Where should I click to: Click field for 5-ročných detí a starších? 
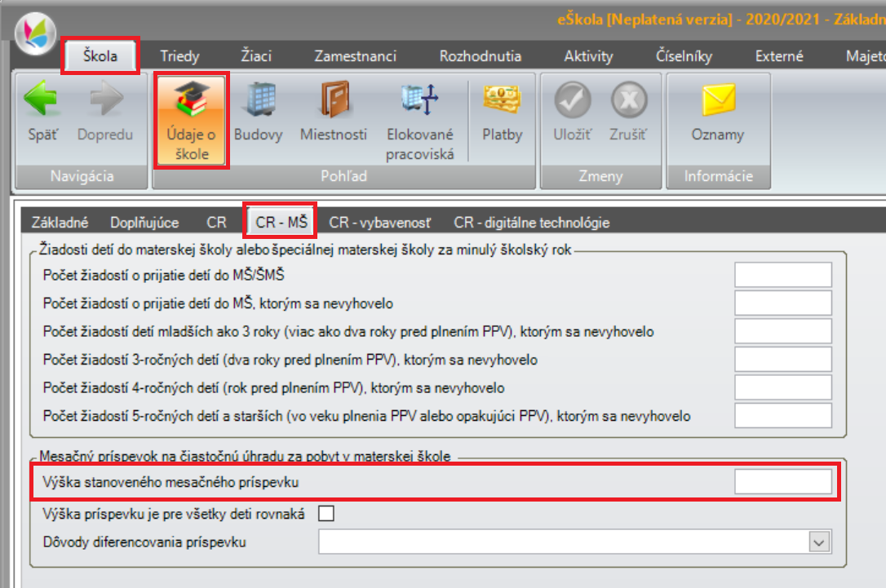click(783, 416)
